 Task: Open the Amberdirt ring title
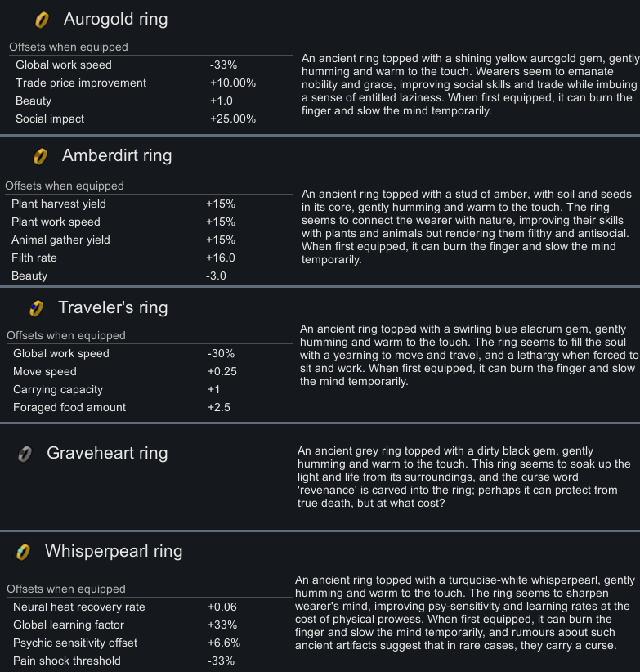[x=117, y=155]
